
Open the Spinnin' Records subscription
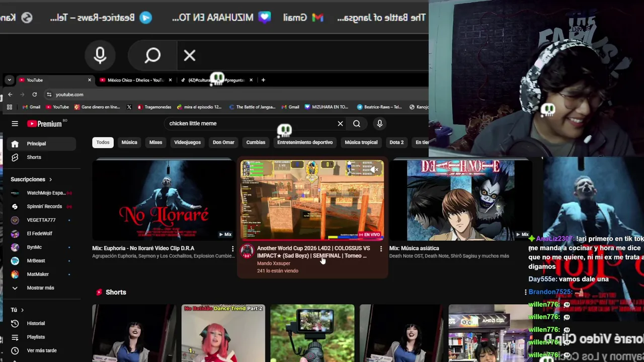pos(42,207)
